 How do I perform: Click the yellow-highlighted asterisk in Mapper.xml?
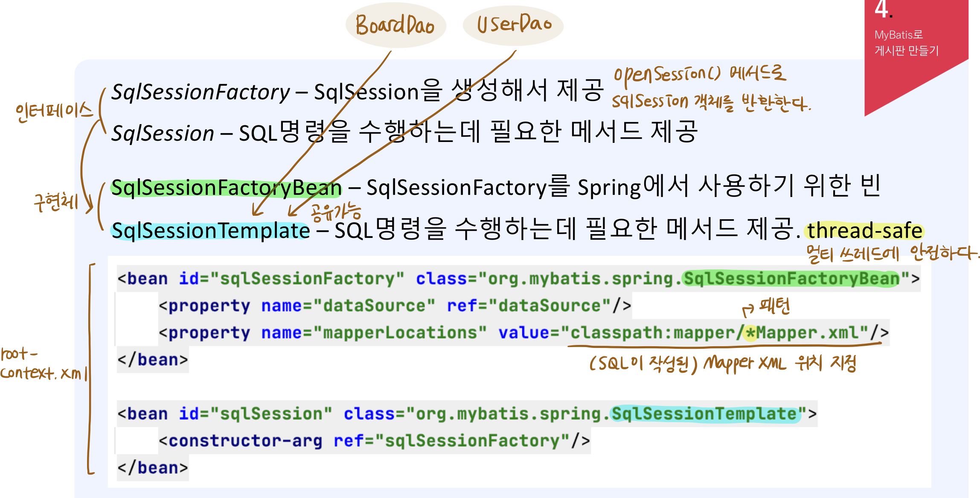pyautogui.click(x=750, y=333)
